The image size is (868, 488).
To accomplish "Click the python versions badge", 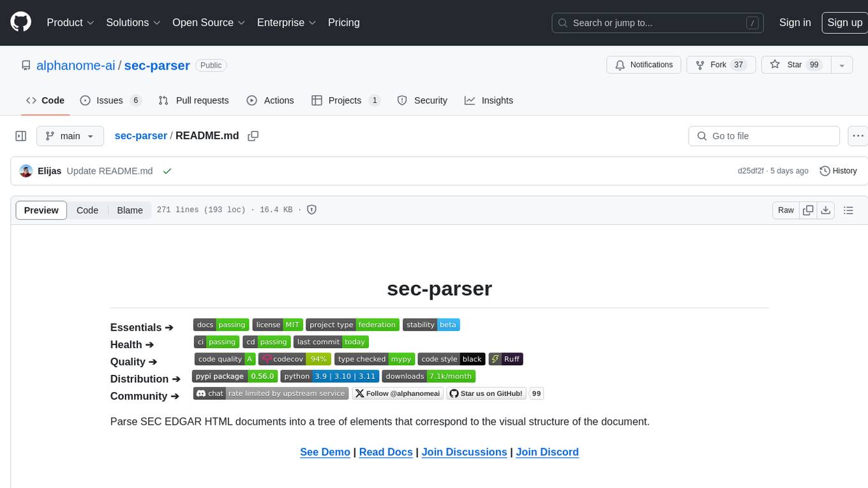I will [330, 376].
